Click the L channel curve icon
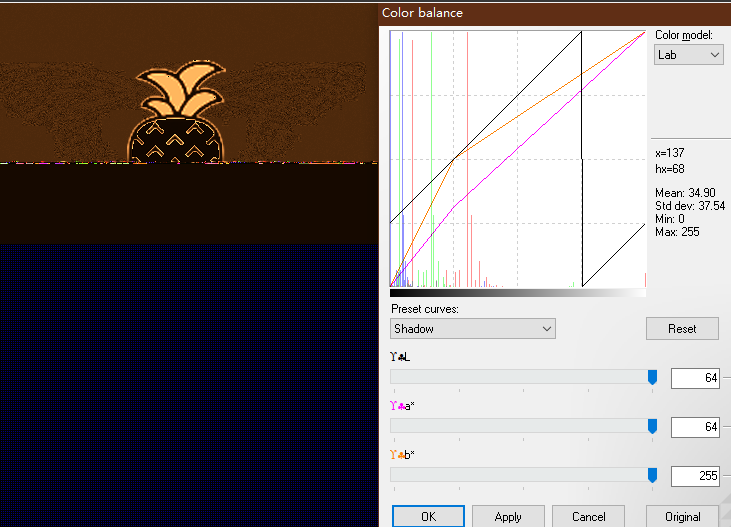 [x=397, y=357]
